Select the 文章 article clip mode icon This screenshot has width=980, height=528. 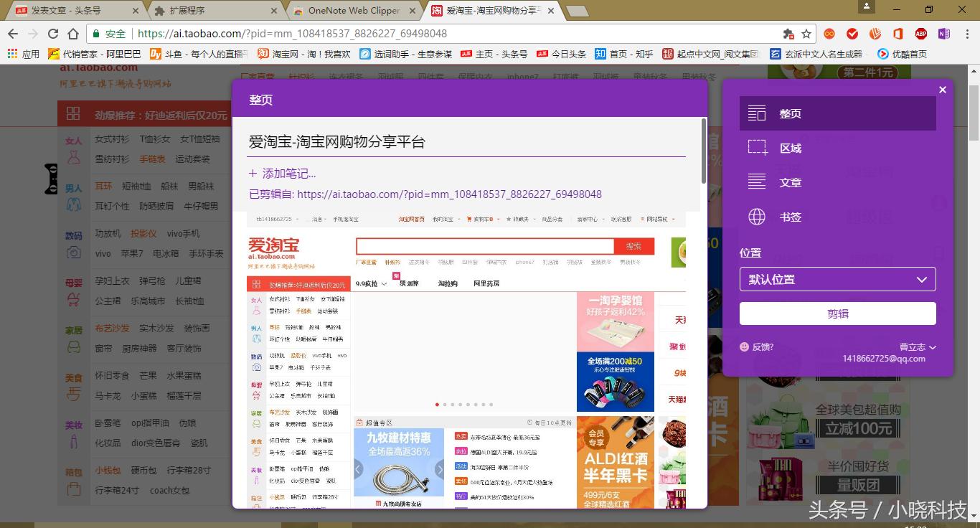click(757, 181)
